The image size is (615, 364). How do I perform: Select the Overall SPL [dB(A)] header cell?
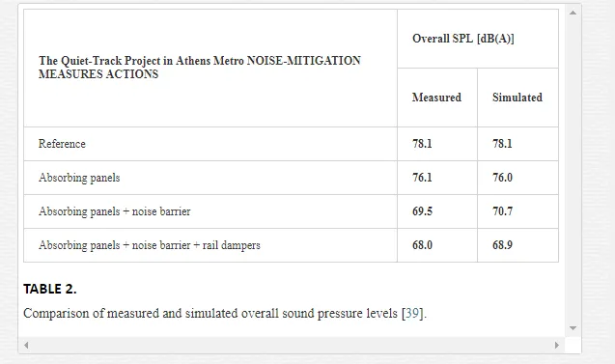tap(478, 39)
